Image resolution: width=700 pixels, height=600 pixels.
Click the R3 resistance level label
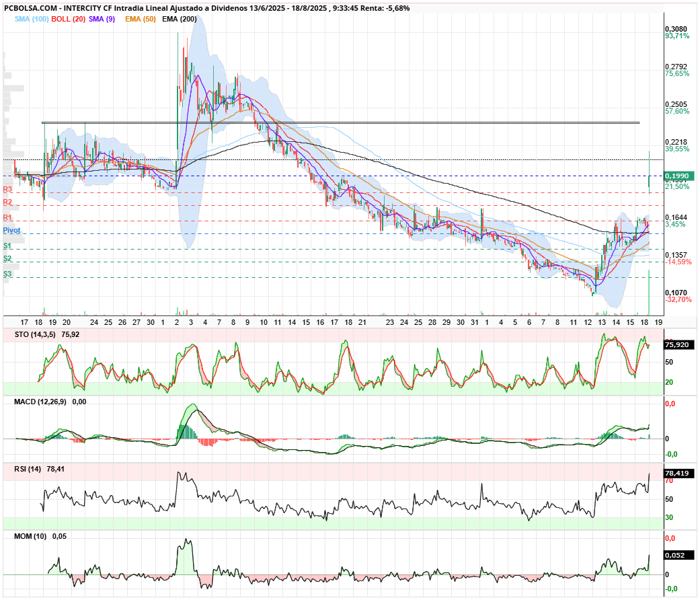(x=7, y=189)
